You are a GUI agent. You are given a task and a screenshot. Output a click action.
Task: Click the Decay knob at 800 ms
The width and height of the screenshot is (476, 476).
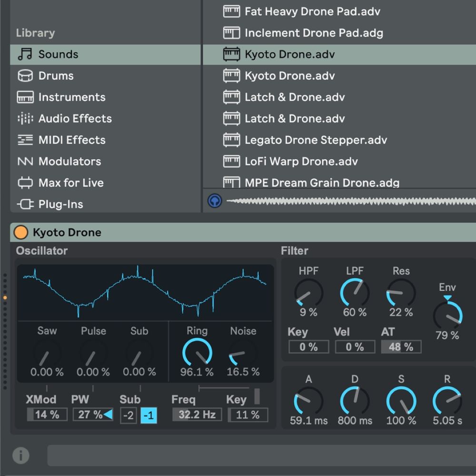coord(355,401)
